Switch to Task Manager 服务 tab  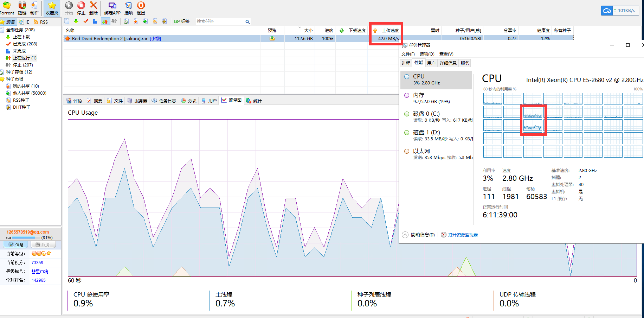[465, 63]
